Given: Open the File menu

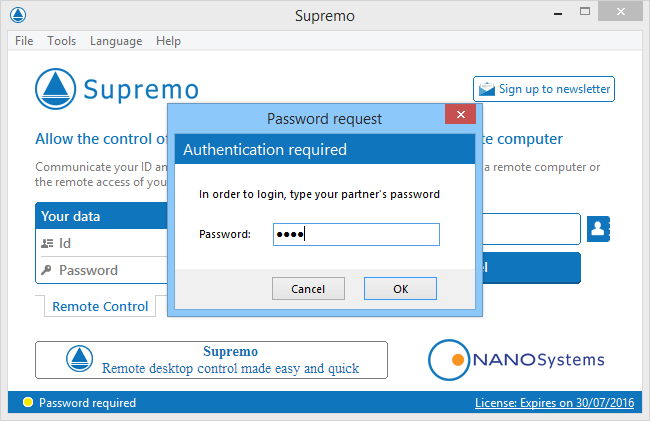Looking at the screenshot, I should tap(24, 41).
